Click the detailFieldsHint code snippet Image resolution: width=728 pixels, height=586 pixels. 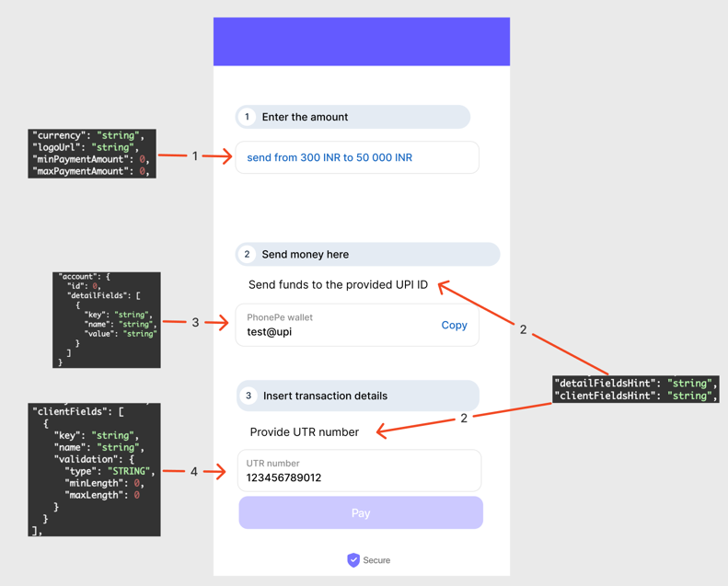coord(635,389)
